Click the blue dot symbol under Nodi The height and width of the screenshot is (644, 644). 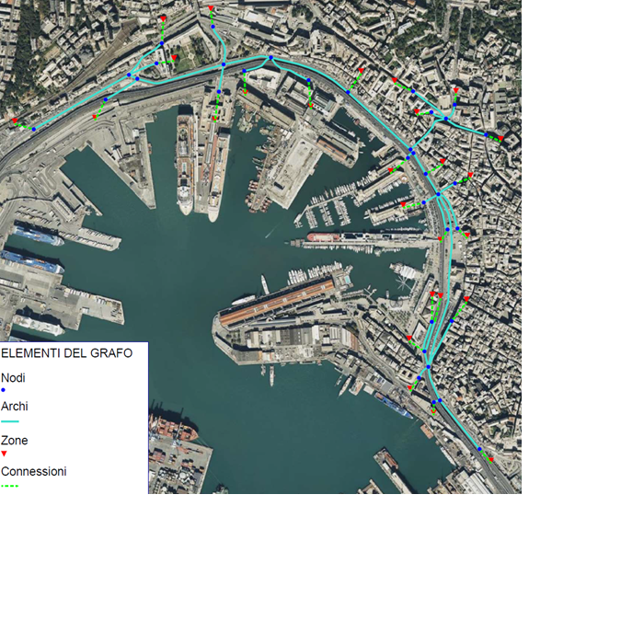(x=4, y=390)
